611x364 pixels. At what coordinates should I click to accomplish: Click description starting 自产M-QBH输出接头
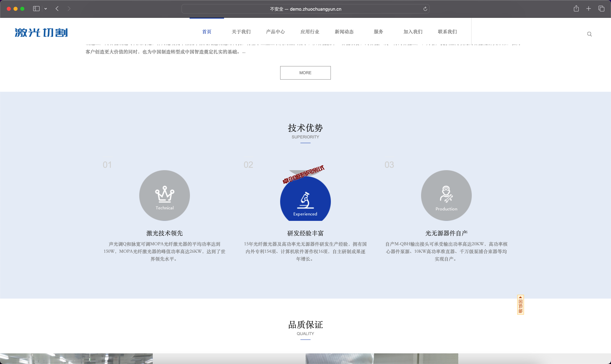(446, 251)
